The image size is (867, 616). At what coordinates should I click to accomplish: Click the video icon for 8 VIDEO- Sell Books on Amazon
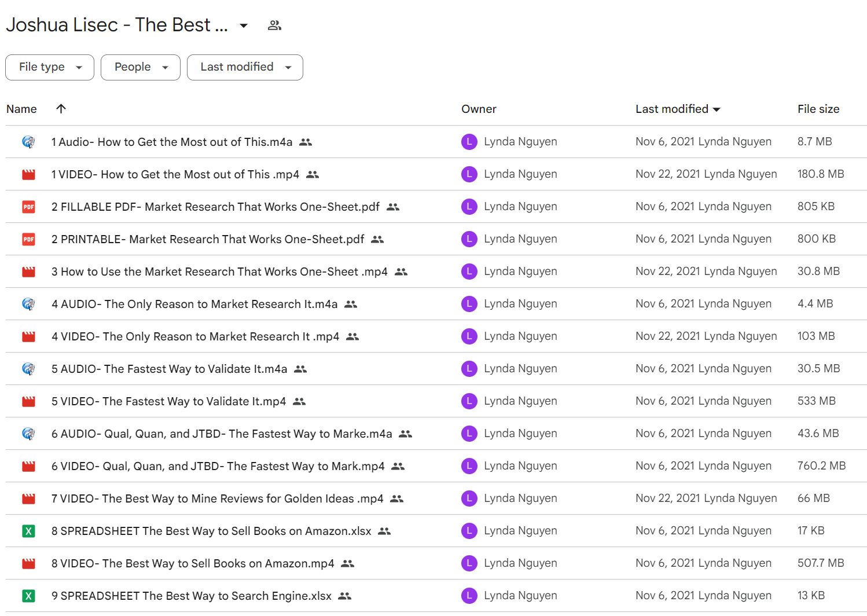(28, 563)
